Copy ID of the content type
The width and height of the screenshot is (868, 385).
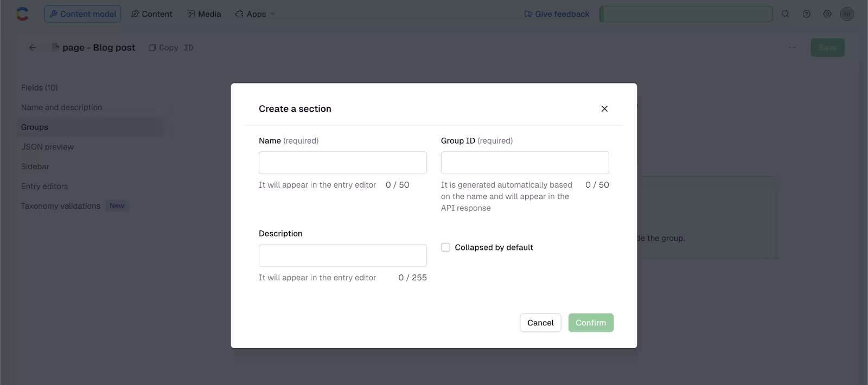tap(171, 48)
